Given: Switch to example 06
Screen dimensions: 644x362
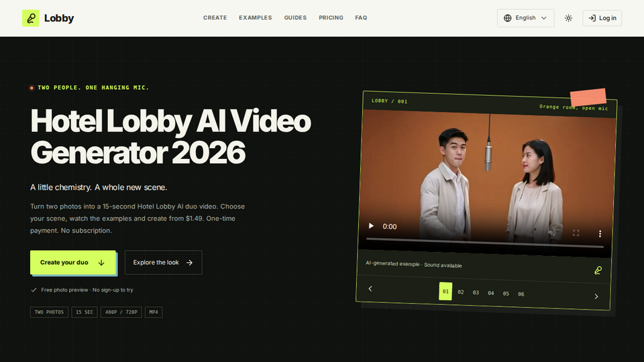Looking at the screenshot, I should [521, 294].
